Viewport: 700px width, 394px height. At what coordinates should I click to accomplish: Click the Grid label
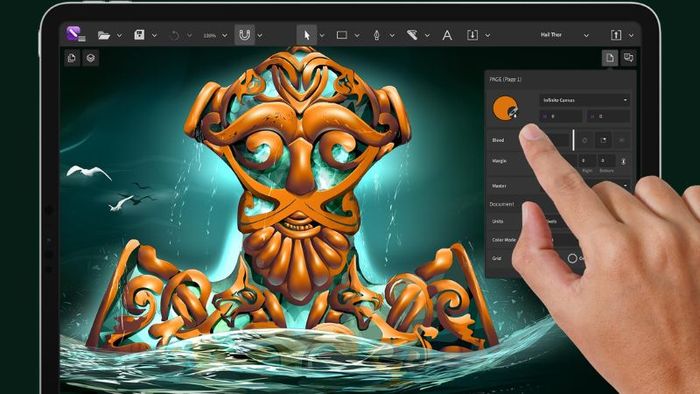[496, 258]
